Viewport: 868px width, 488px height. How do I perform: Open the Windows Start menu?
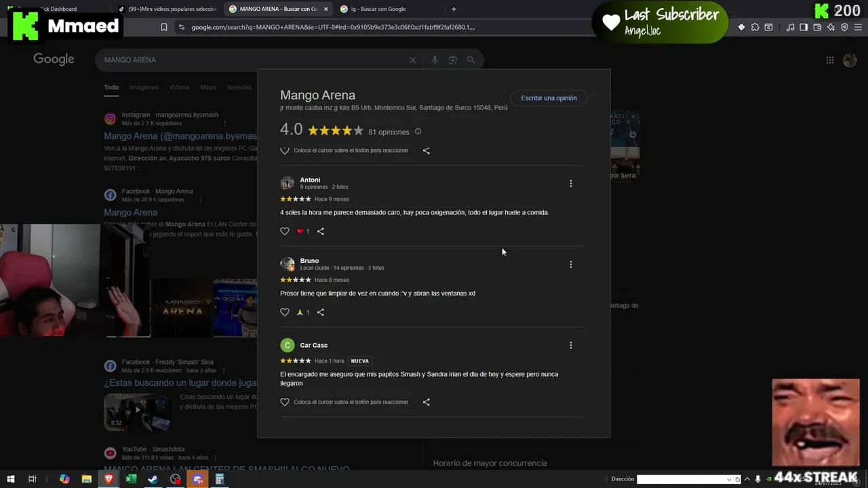point(10,479)
